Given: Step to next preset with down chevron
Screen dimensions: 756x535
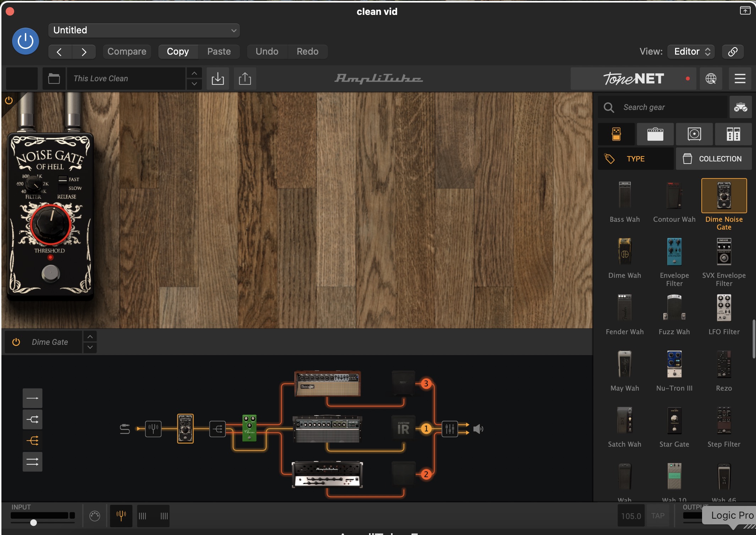Looking at the screenshot, I should [194, 84].
